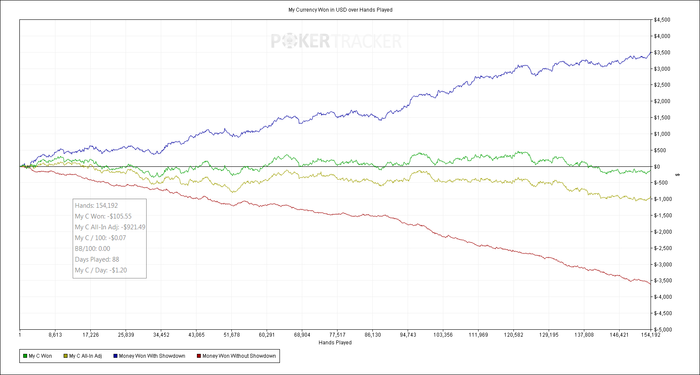Click the y-axis label '$4,500'

662,20
